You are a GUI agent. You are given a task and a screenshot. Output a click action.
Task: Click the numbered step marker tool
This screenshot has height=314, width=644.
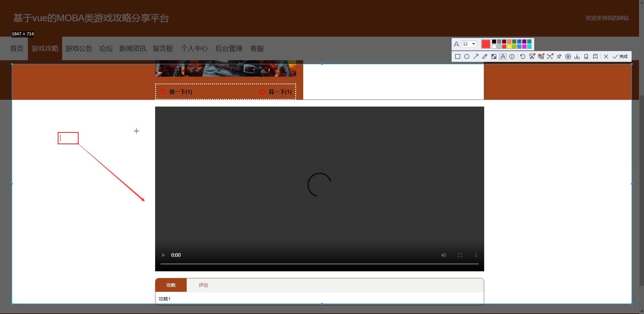pyautogui.click(x=512, y=56)
